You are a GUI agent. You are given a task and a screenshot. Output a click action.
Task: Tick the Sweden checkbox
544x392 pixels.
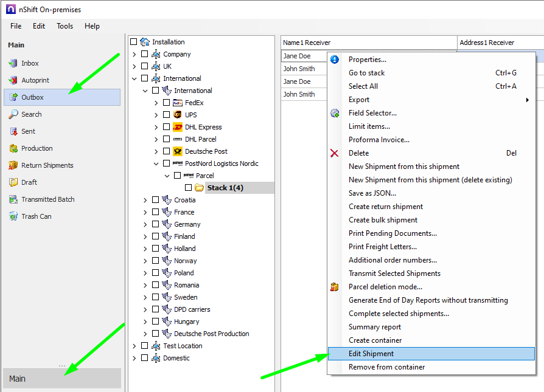click(x=155, y=297)
